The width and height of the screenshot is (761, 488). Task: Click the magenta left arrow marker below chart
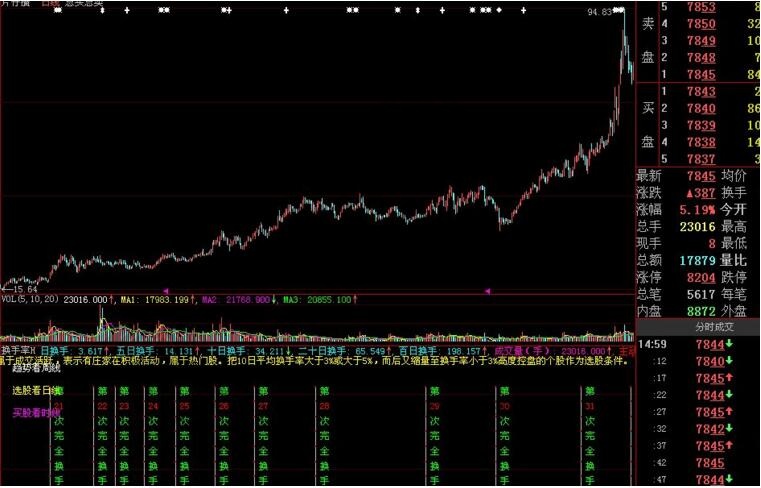(x=165, y=291)
